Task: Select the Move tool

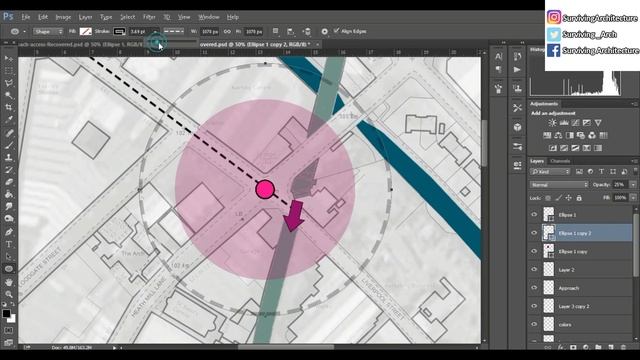Action: point(9,58)
